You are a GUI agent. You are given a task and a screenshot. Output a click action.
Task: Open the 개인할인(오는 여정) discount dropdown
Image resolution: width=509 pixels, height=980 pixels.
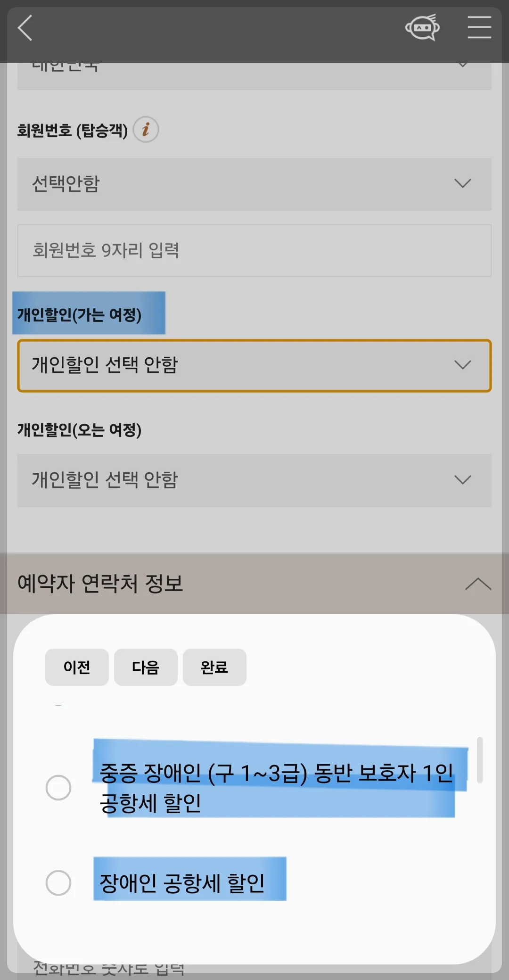254,480
